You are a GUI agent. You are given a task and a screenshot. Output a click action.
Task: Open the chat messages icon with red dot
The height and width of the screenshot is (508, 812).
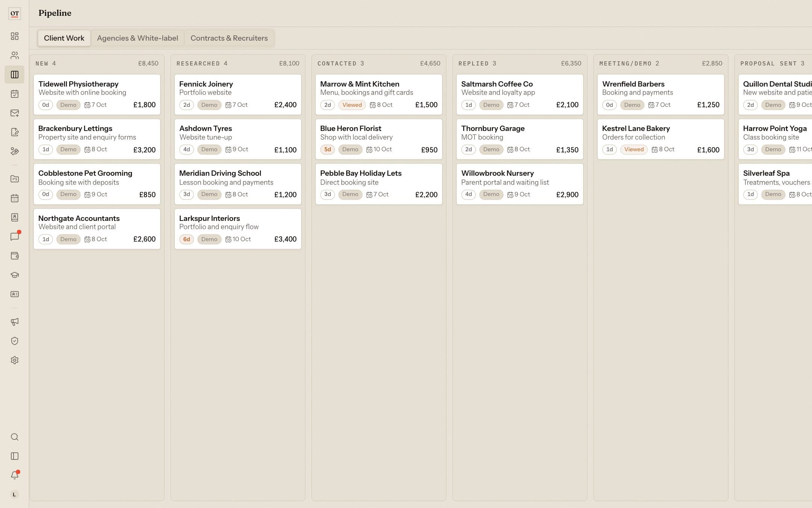[x=15, y=236]
